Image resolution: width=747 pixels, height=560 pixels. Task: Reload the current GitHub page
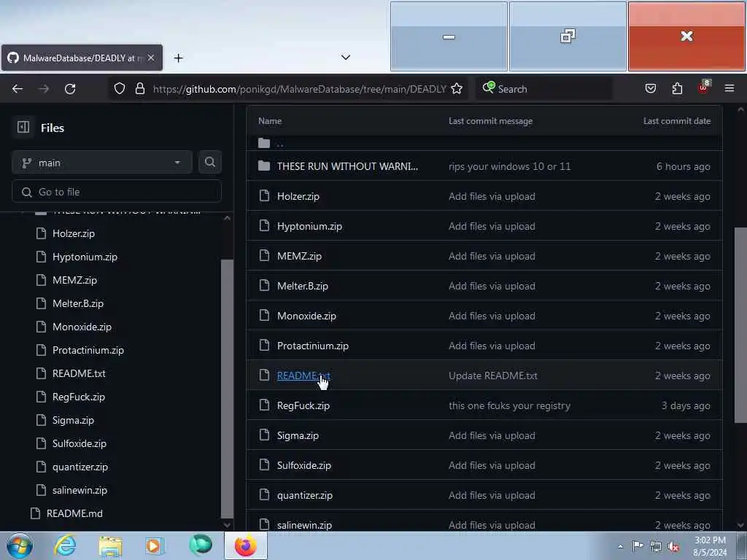point(70,88)
